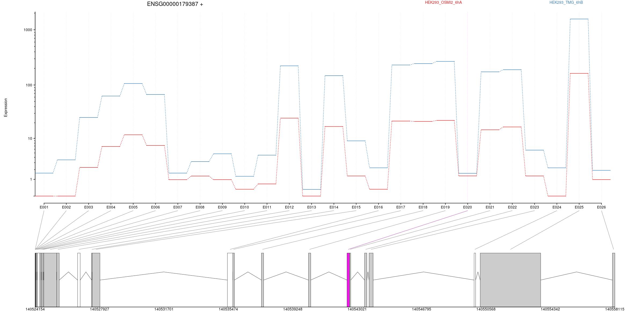Viewport: 644px width, 322px height.
Task: Click the E009 exon axis label
Action: click(222, 207)
